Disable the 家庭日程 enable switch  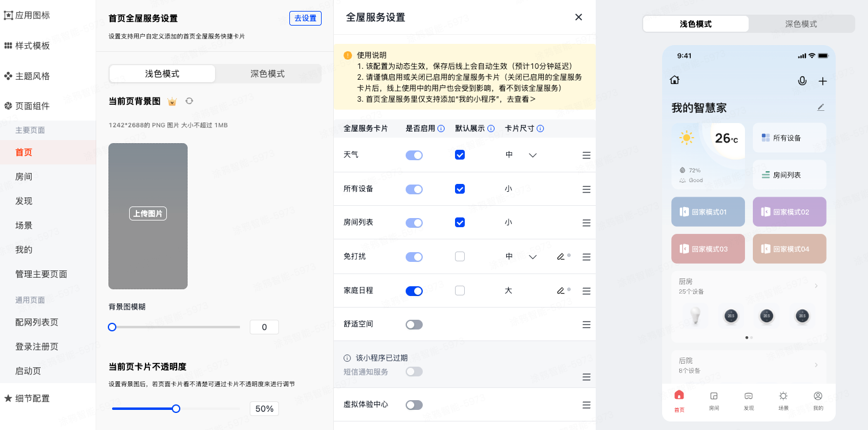tap(414, 291)
